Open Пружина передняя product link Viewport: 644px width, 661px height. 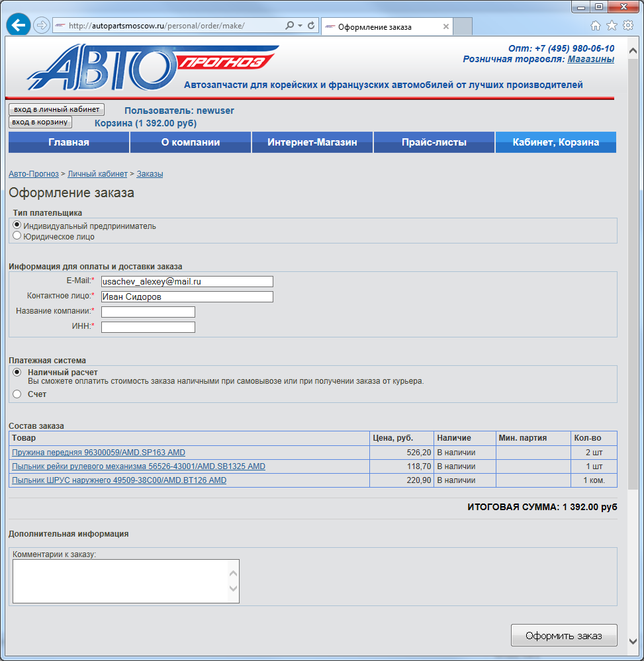[x=99, y=453]
